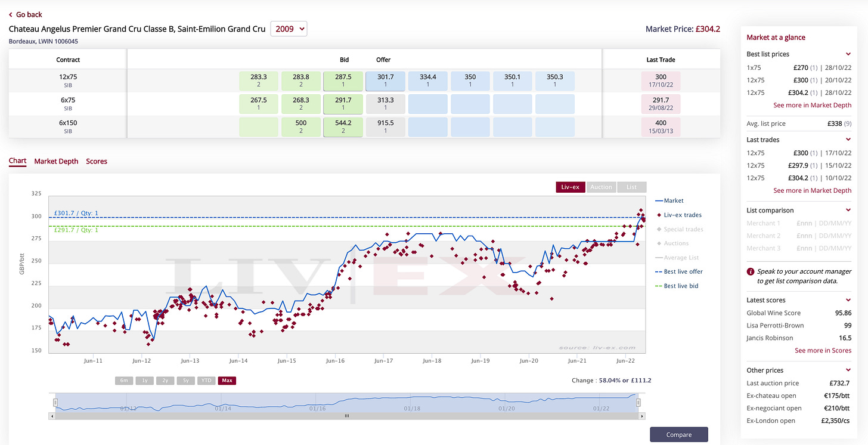Toggle Auctions series in legend
Viewport: 868px width, 445px height.
pos(672,243)
